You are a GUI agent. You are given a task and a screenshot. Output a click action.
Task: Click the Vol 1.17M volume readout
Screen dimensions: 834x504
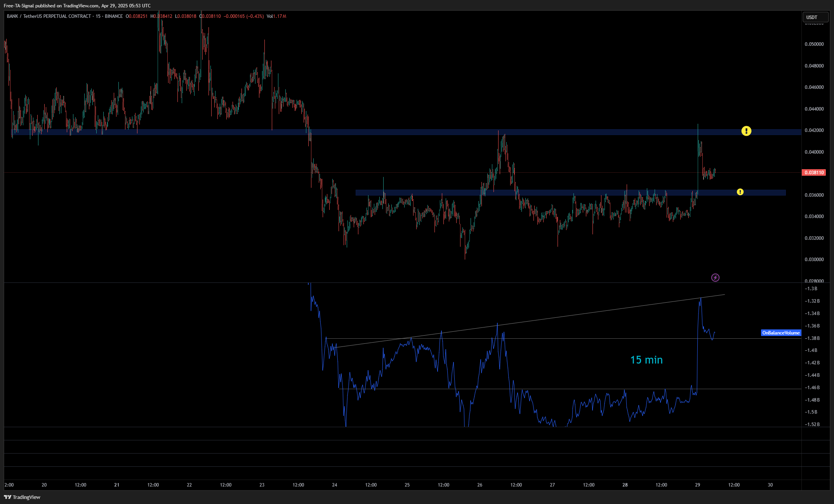276,16
